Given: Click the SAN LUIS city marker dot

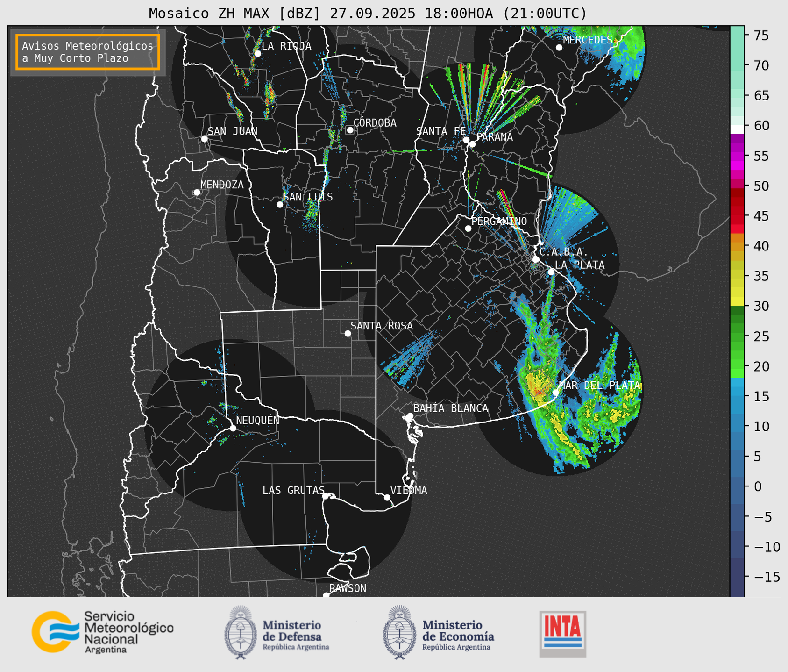Looking at the screenshot, I should [280, 205].
